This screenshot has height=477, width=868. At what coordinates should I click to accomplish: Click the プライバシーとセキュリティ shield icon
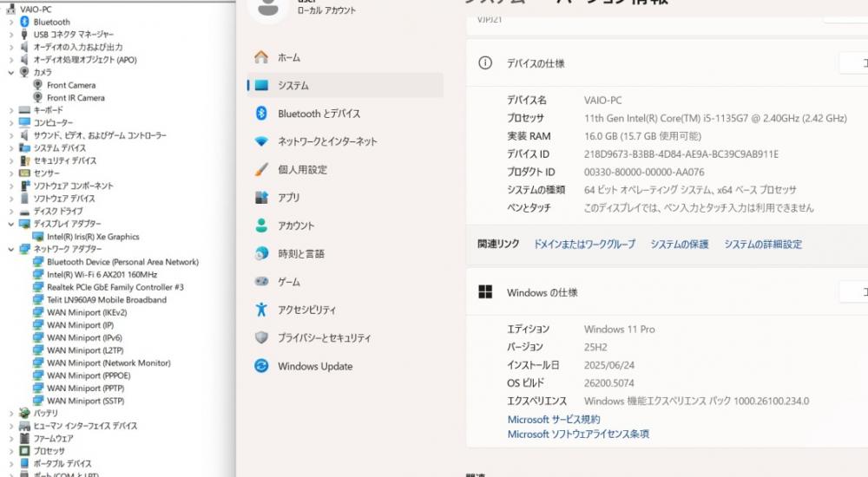261,337
